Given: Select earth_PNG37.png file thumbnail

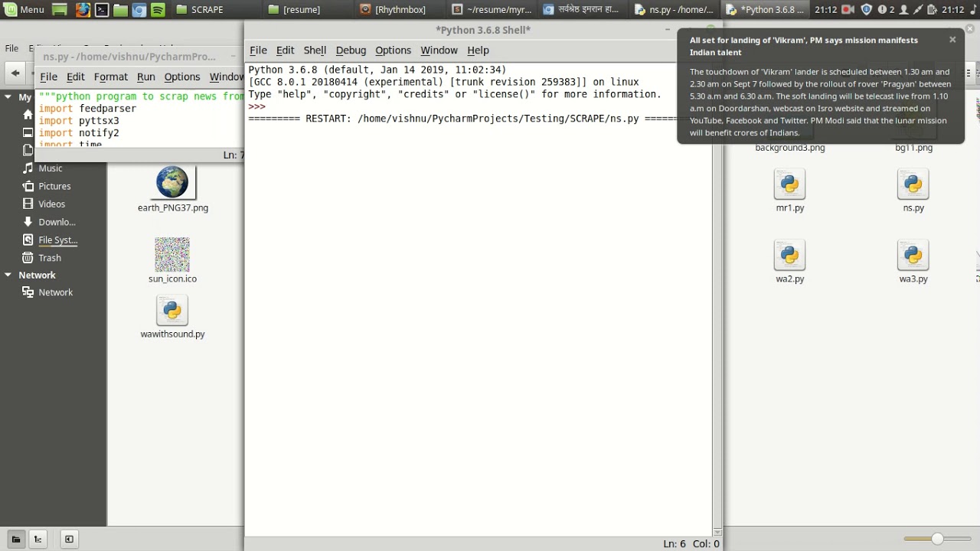Looking at the screenshot, I should (172, 184).
